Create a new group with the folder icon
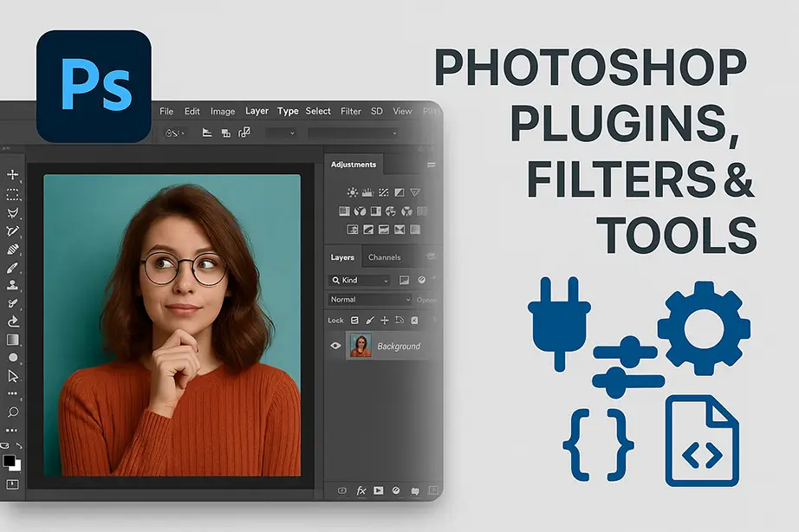The width and height of the screenshot is (799, 532). [x=415, y=490]
